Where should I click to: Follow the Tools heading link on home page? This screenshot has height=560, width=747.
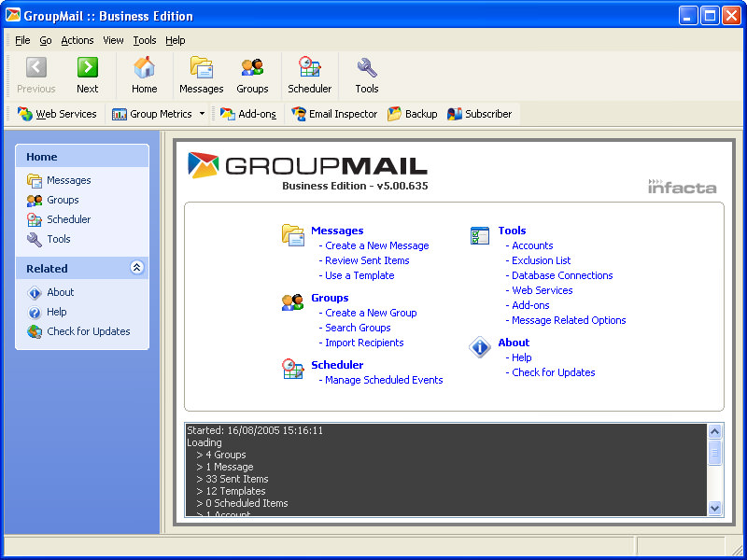(512, 231)
